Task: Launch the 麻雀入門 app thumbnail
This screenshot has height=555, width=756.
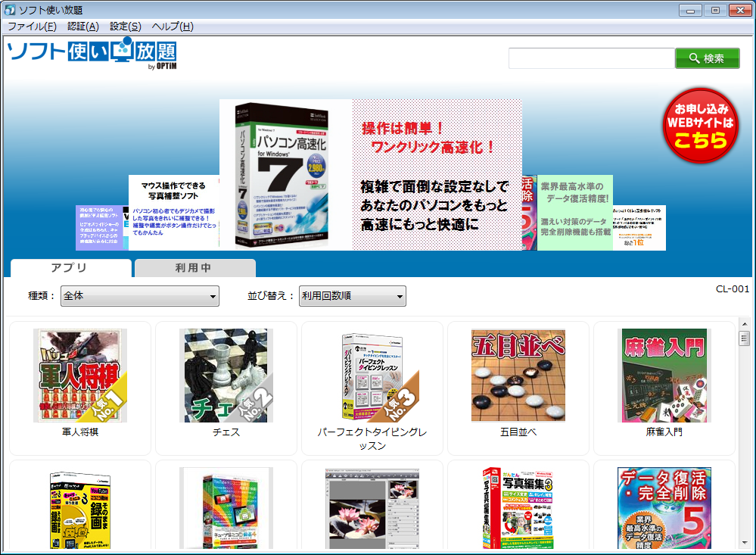Action: [664, 376]
